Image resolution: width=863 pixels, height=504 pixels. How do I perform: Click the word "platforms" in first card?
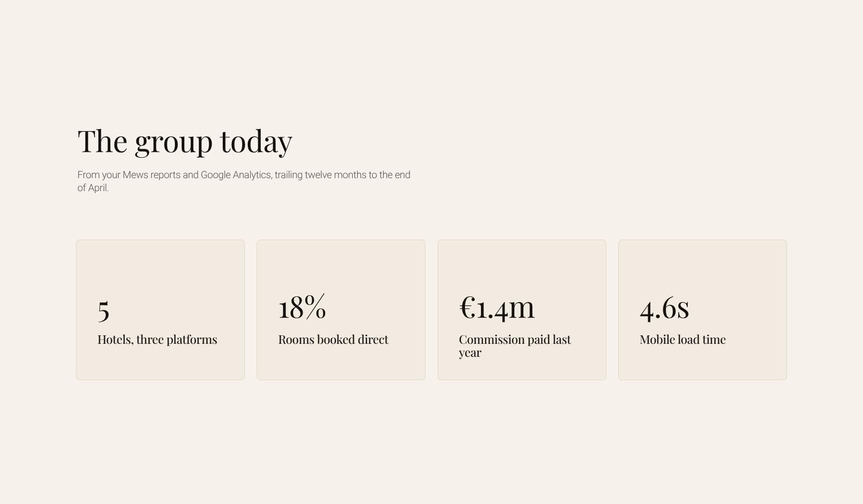(x=192, y=340)
